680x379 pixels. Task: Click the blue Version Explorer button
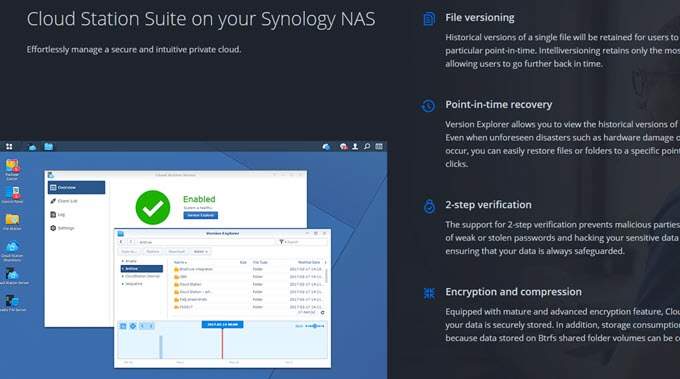click(x=200, y=216)
